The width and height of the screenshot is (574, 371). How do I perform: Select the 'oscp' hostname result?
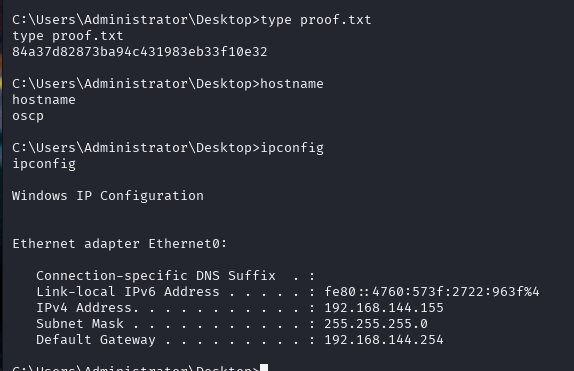pos(28,117)
